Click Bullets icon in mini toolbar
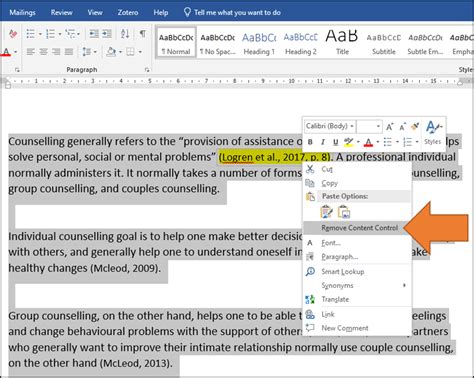This screenshot has width=474, height=378. point(387,142)
